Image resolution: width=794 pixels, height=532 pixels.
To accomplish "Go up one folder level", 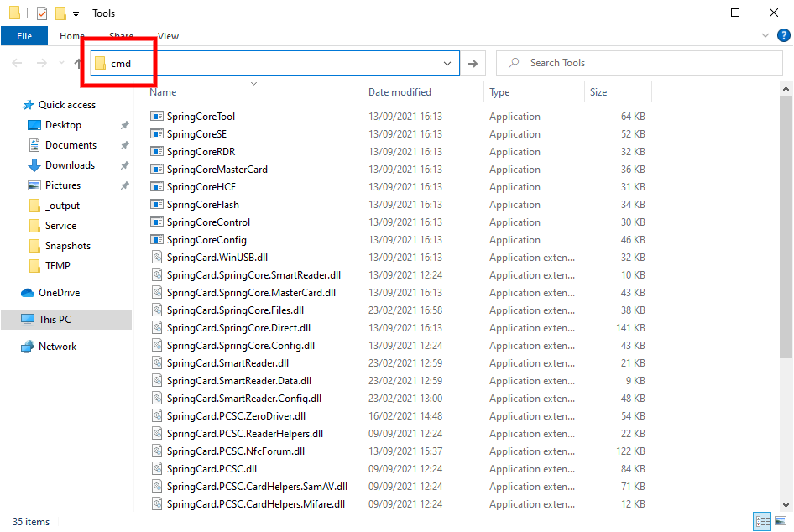I will tap(78, 63).
